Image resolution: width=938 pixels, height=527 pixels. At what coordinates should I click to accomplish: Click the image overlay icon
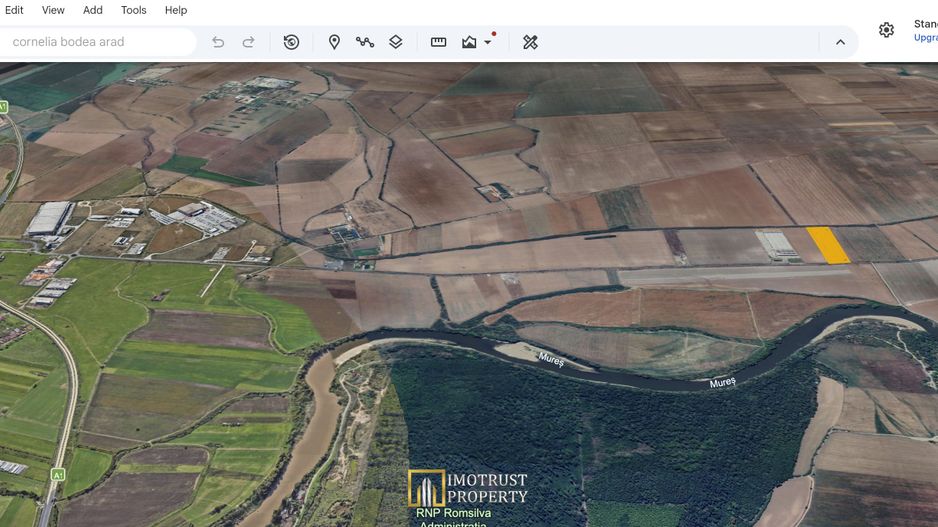click(469, 42)
